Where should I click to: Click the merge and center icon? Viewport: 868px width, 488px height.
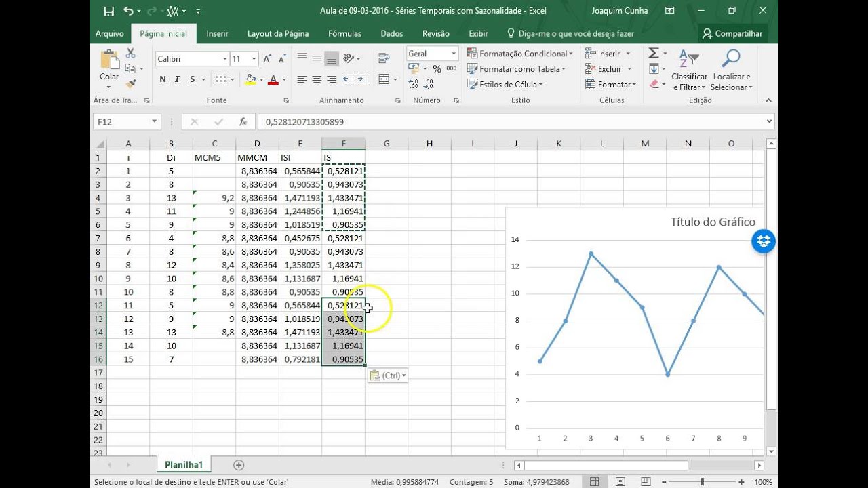[383, 79]
